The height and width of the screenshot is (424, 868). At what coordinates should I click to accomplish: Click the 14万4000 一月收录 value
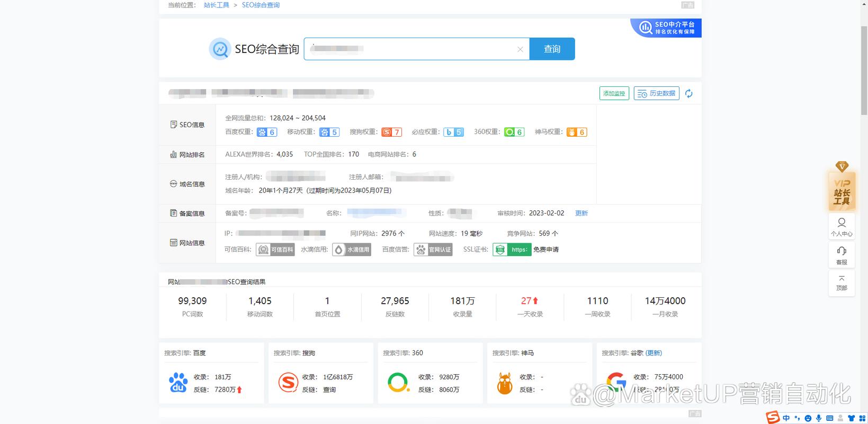coord(665,301)
